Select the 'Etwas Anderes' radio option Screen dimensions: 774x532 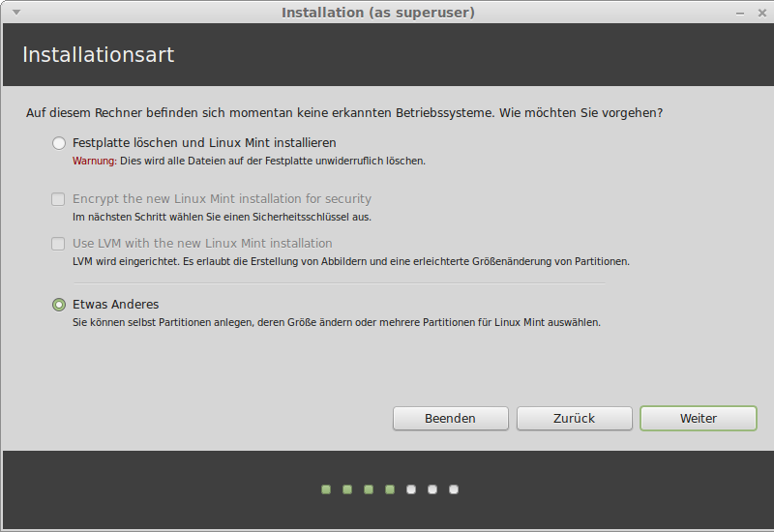coord(59,305)
